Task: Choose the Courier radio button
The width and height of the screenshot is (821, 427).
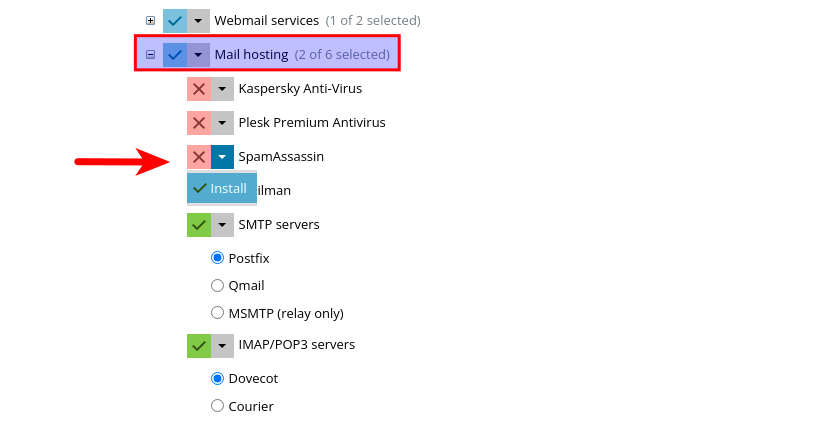Action: [x=218, y=406]
